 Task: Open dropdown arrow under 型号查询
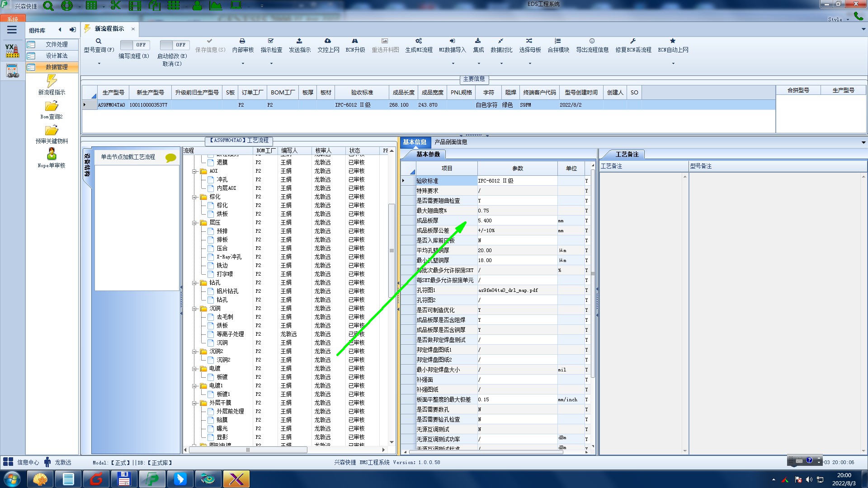pyautogui.click(x=99, y=63)
